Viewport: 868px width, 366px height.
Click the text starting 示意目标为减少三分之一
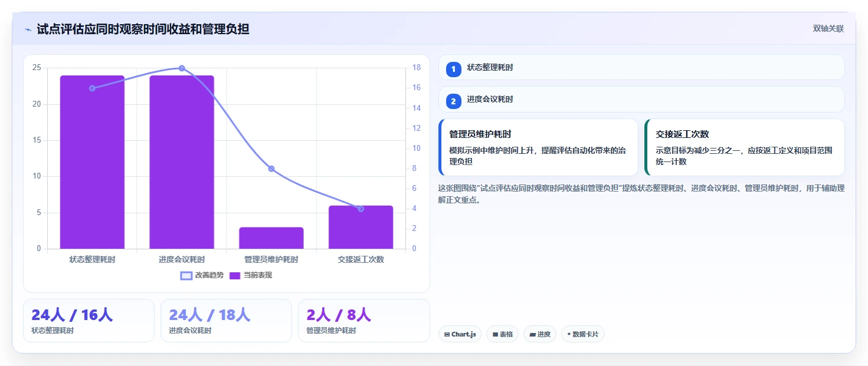click(x=744, y=156)
